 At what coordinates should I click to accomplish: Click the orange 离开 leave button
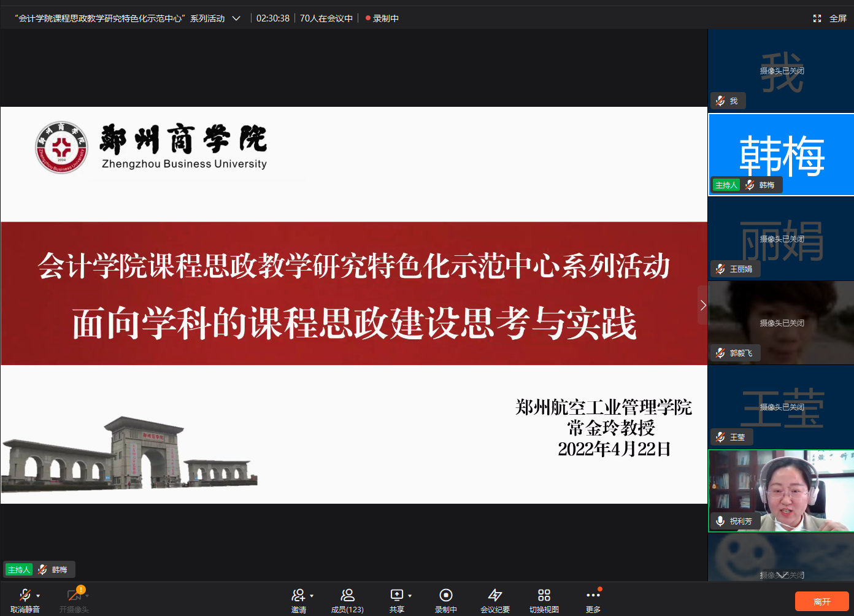pos(821,601)
